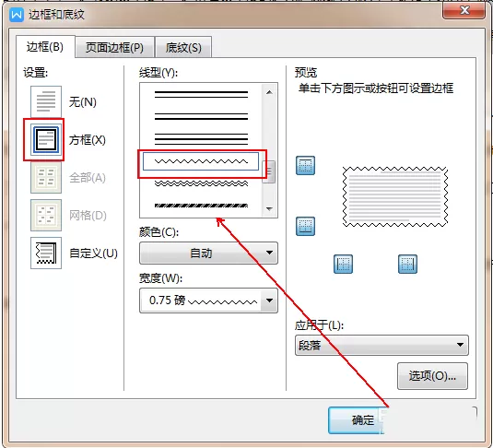The image size is (493, 448).
Task: Click the 方框(X) label
Action: coord(88,140)
